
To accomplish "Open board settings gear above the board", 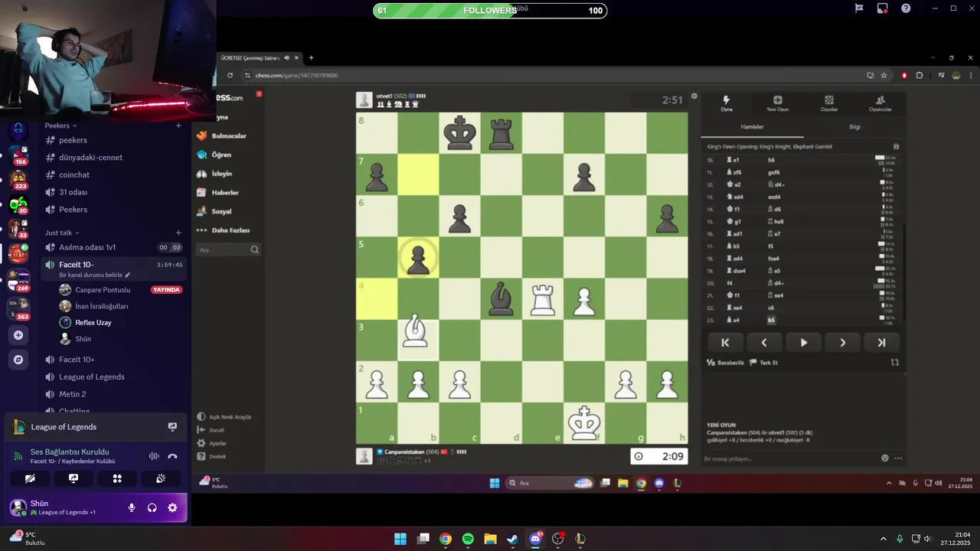I will point(694,96).
